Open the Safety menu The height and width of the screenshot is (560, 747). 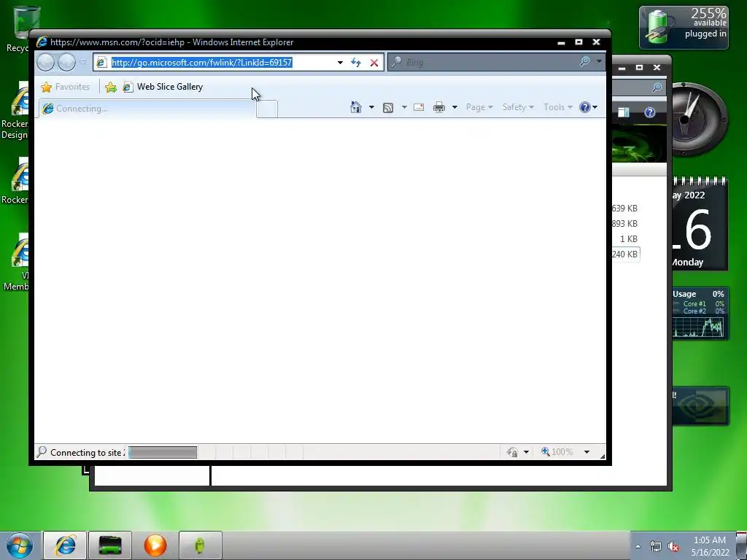pyautogui.click(x=518, y=107)
